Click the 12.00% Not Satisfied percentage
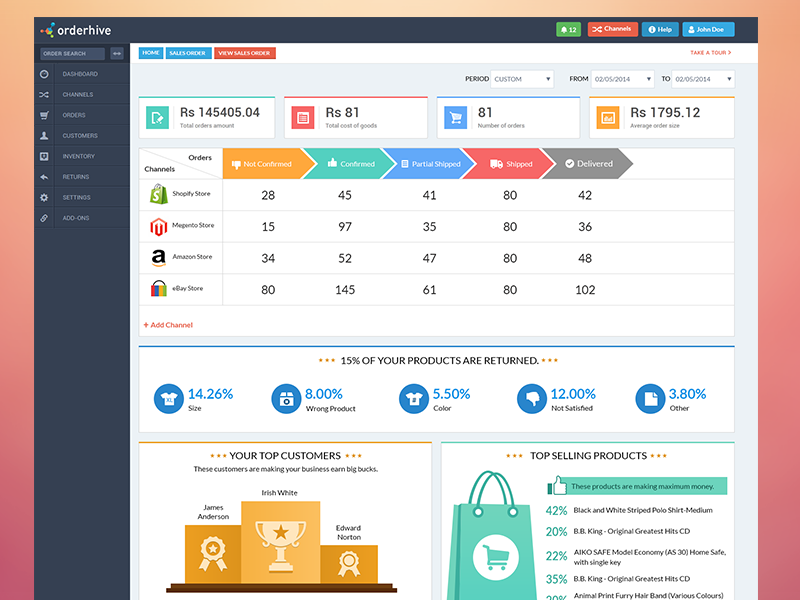This screenshot has height=600, width=800. pyautogui.click(x=573, y=394)
